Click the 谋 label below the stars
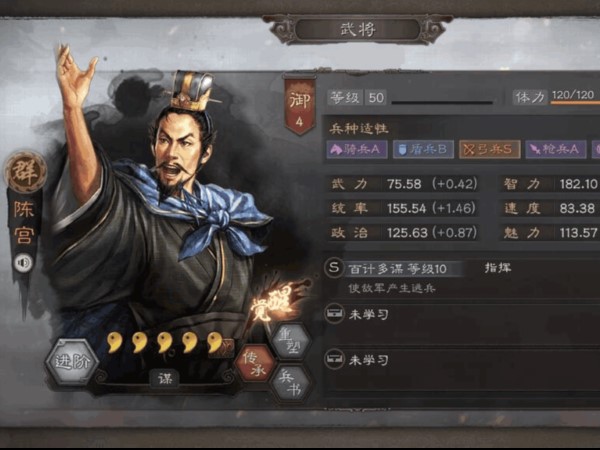This screenshot has width=600, height=450. [165, 379]
